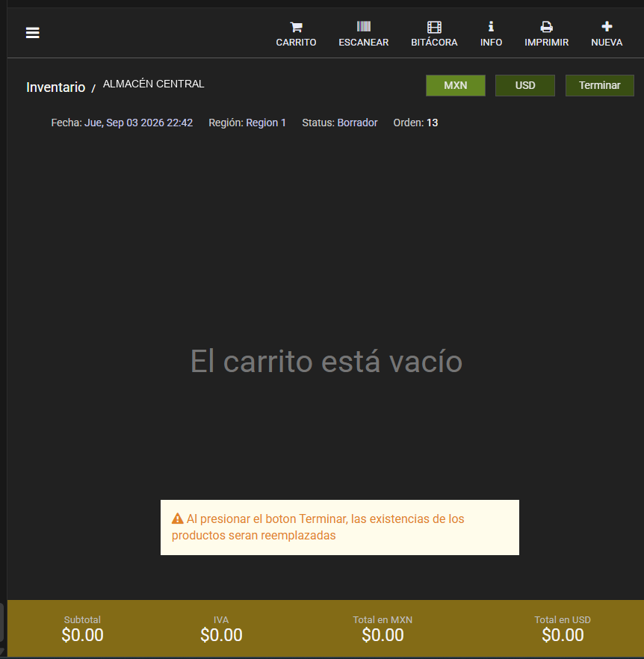Create a Nueva inventory order
This screenshot has width=644, height=659.
[x=607, y=34]
